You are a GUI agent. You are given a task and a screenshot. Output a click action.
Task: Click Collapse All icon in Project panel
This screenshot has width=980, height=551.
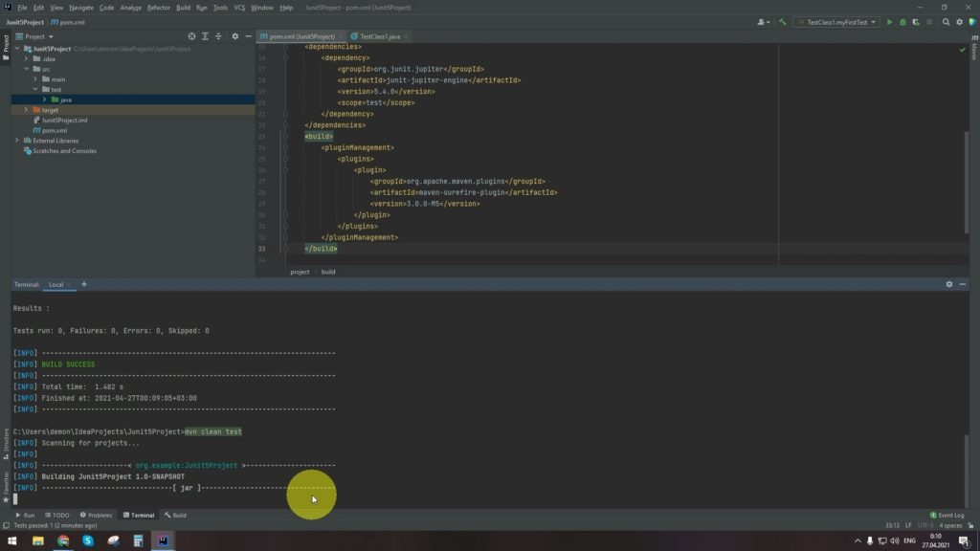click(x=218, y=37)
